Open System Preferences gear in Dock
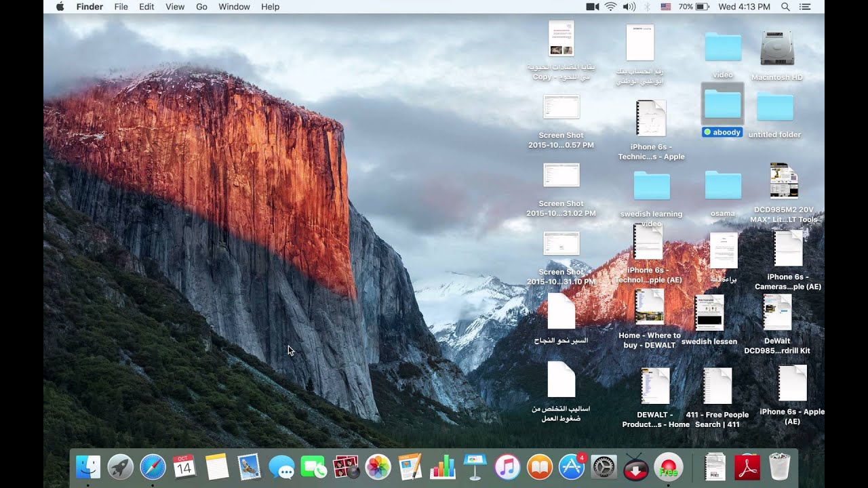The width and height of the screenshot is (868, 488). click(604, 467)
